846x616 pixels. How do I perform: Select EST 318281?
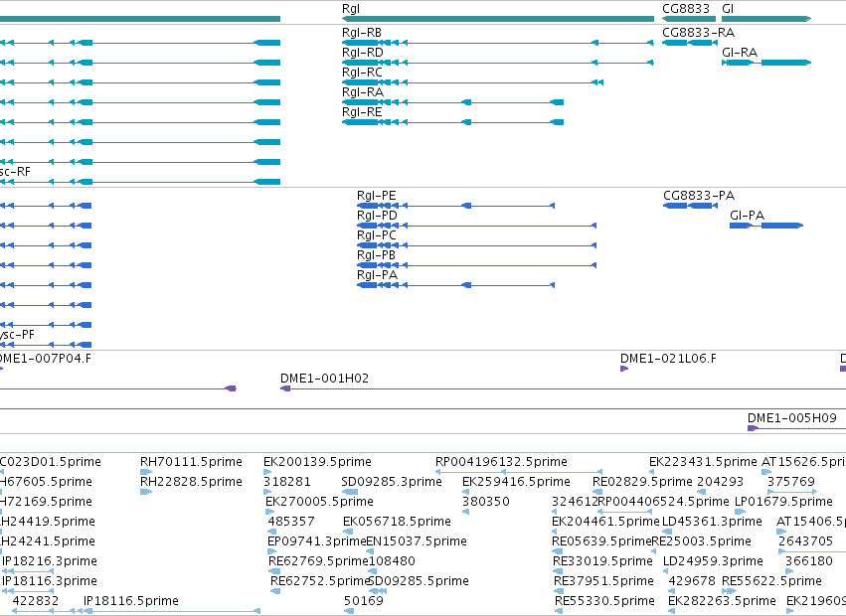click(267, 492)
